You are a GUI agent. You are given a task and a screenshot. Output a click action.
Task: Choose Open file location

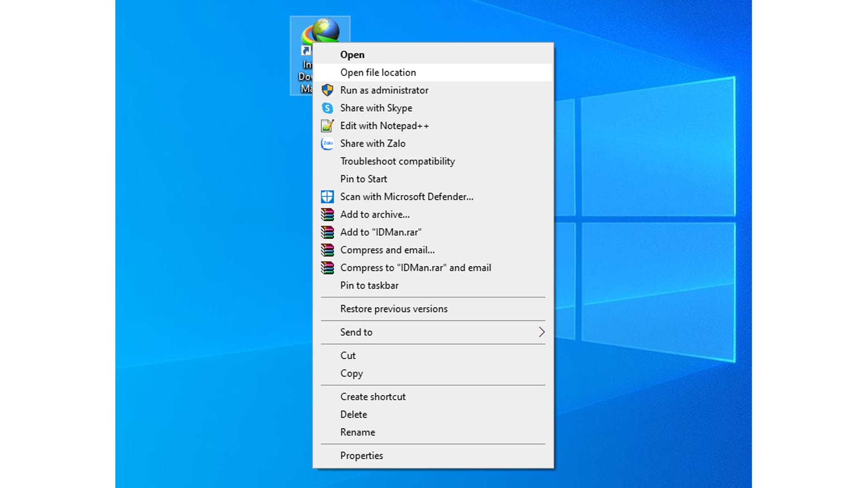pyautogui.click(x=378, y=72)
